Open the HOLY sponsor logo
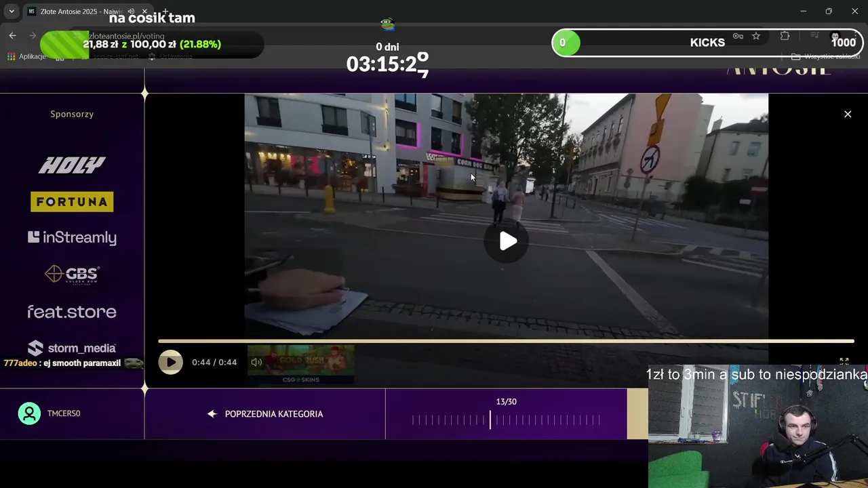This screenshot has height=488, width=868. click(x=72, y=165)
